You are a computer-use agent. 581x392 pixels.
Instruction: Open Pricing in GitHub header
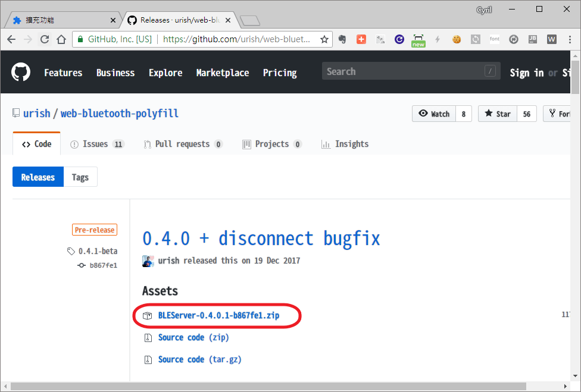point(280,73)
